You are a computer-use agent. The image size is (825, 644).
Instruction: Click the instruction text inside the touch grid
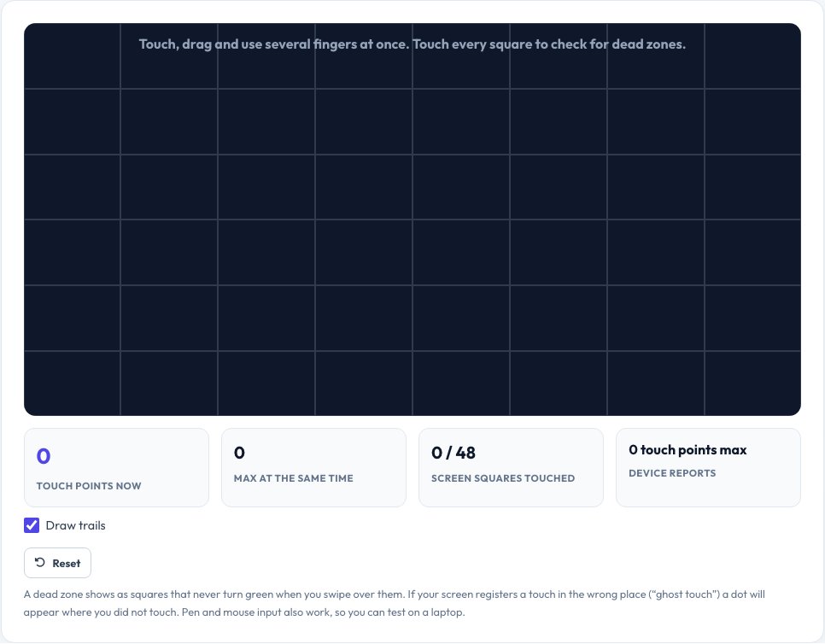[412, 44]
